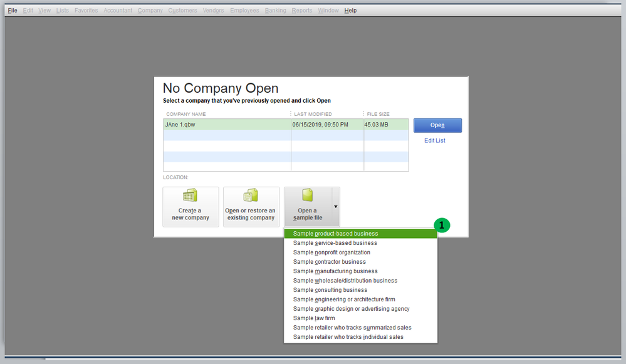This screenshot has height=364, width=626.
Task: Choose Sample manufacturing business
Action: (360, 271)
